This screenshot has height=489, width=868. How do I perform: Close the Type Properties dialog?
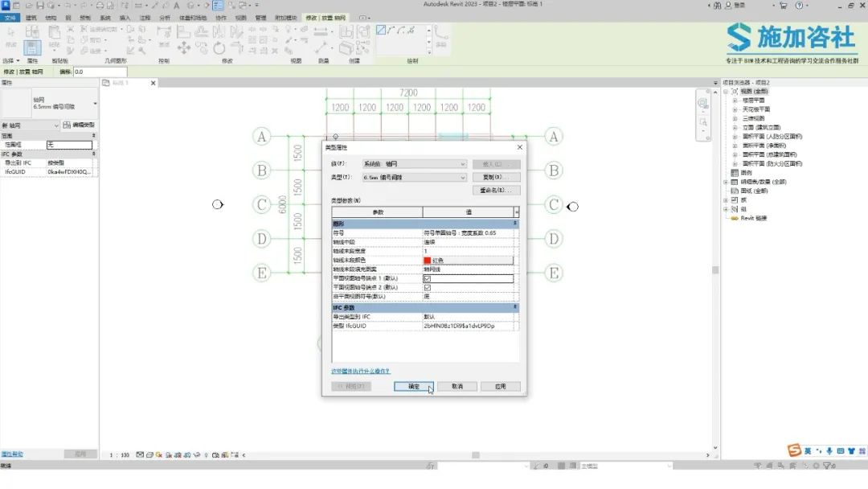[519, 147]
